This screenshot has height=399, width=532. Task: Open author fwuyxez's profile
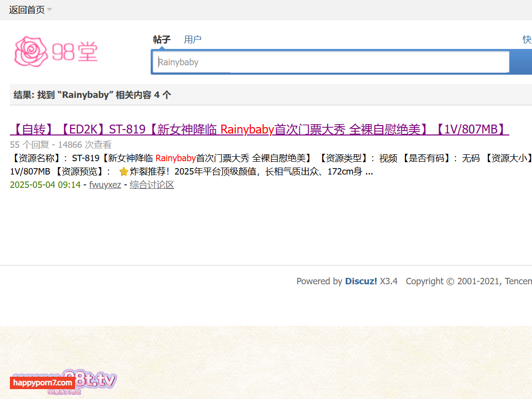click(x=105, y=185)
